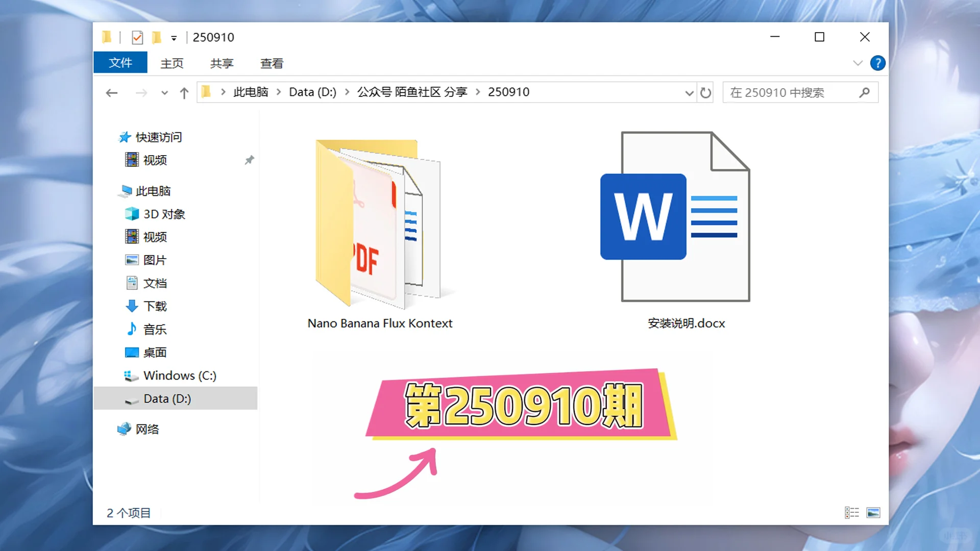The height and width of the screenshot is (551, 980).
Task: Switch to details view in status bar
Action: tap(851, 512)
